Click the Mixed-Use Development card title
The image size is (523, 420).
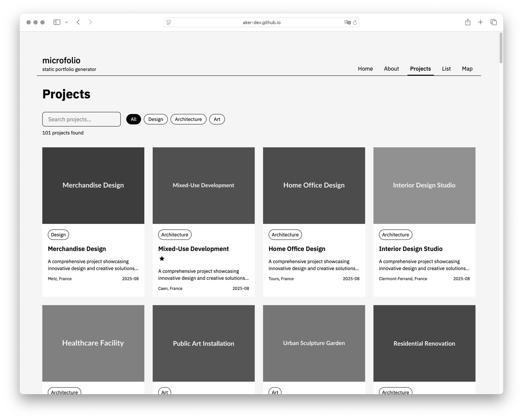(193, 249)
